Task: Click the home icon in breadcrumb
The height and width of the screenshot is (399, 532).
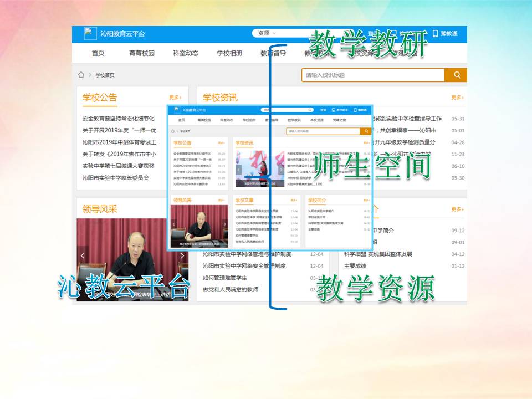Action: pos(81,75)
